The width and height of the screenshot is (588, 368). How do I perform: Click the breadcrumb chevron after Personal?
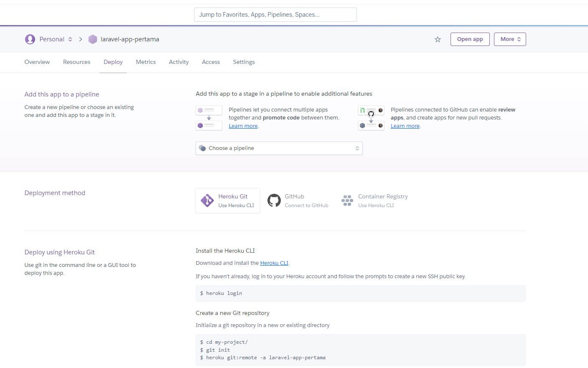81,39
